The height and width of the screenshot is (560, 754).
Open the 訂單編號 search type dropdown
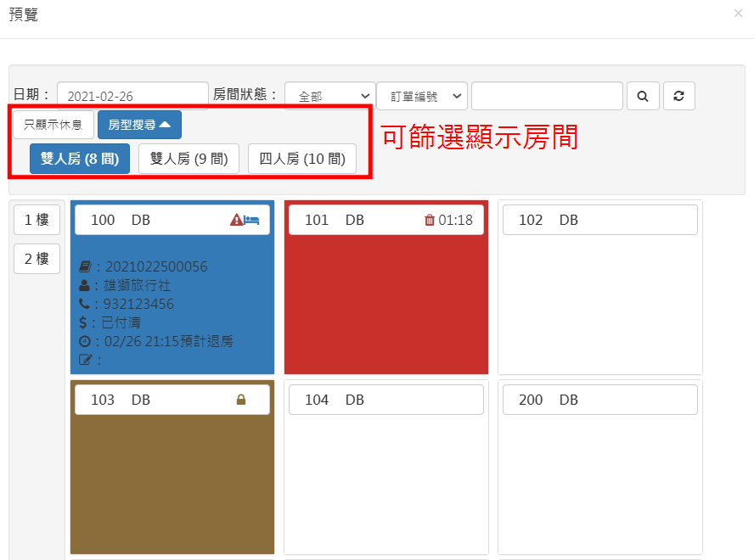pyautogui.click(x=421, y=96)
